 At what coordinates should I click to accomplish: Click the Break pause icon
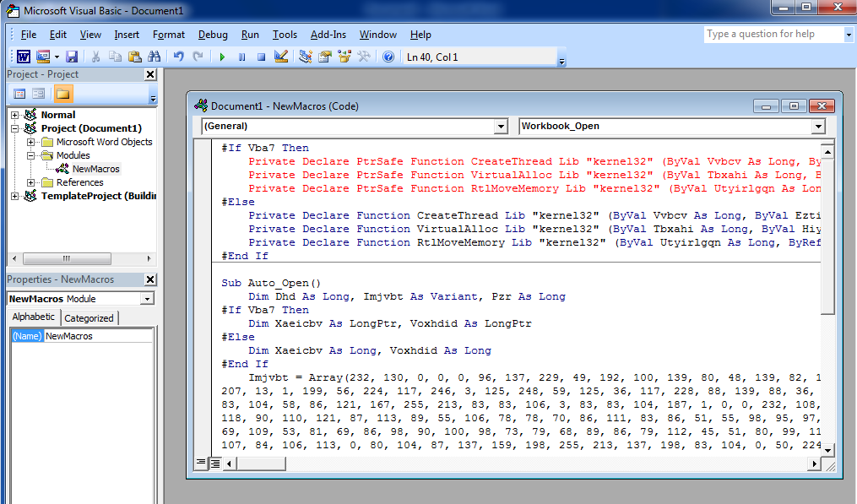click(x=241, y=57)
